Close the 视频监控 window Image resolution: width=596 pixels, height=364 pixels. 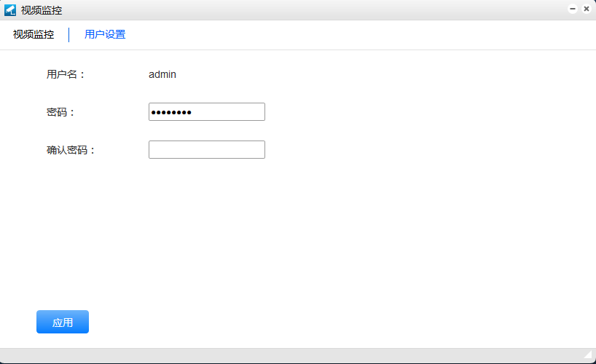coord(586,9)
